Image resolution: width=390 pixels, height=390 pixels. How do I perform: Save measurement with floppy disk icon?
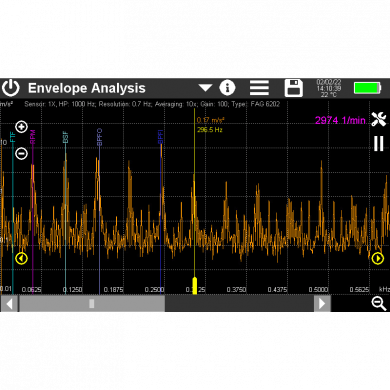293,88
